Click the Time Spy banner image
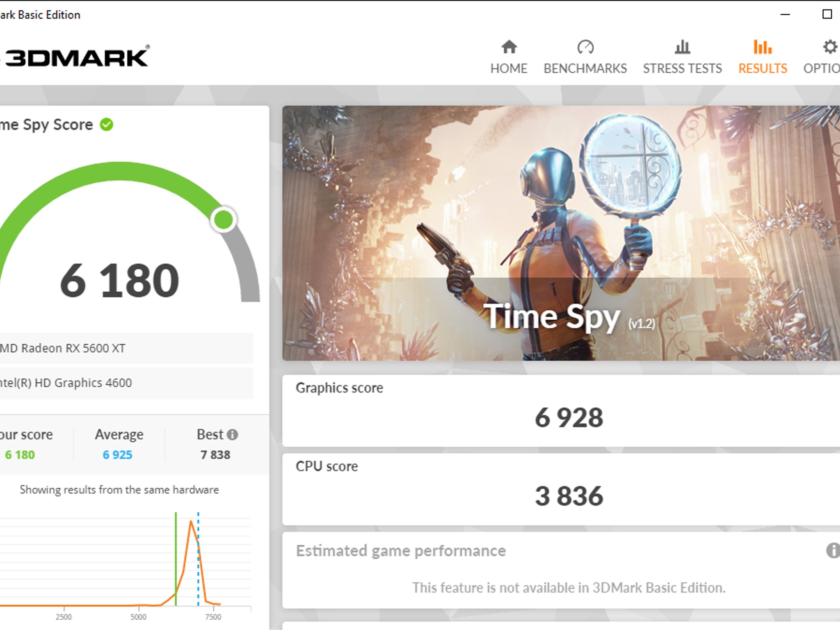The width and height of the screenshot is (840, 630). [x=560, y=233]
